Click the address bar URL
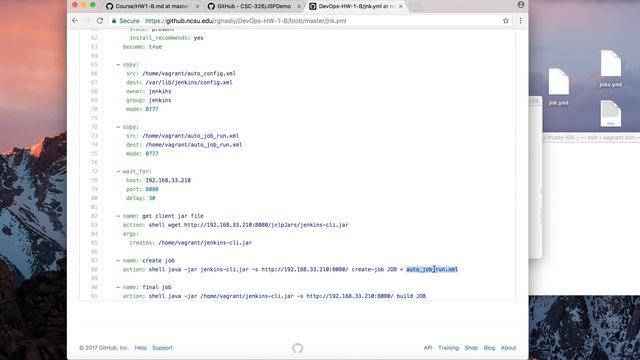This screenshot has width=640, height=360. (x=245, y=21)
